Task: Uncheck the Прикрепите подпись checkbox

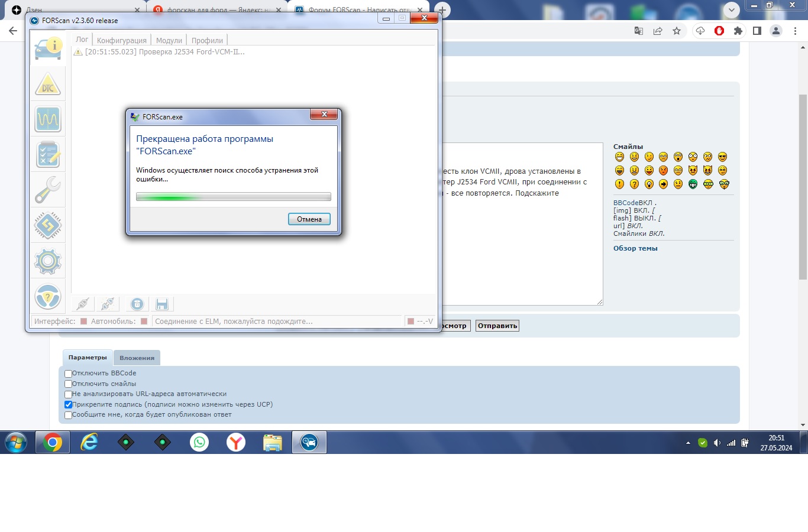Action: pos(68,405)
